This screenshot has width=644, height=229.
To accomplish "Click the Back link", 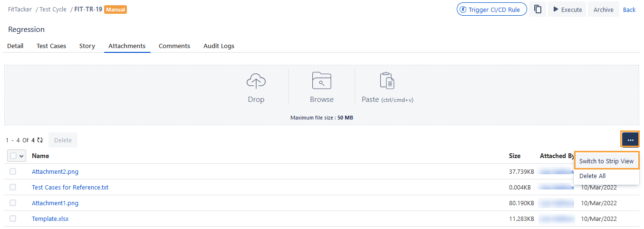I will pos(629,10).
